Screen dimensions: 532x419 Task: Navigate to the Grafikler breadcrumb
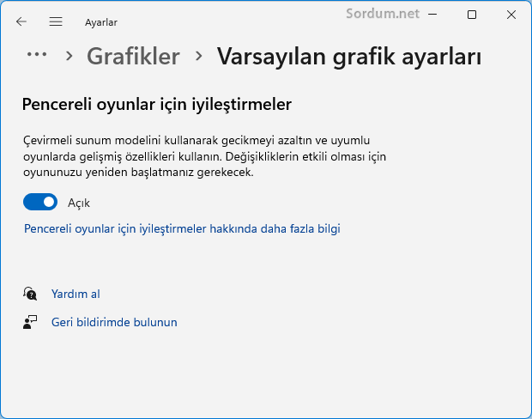click(133, 56)
